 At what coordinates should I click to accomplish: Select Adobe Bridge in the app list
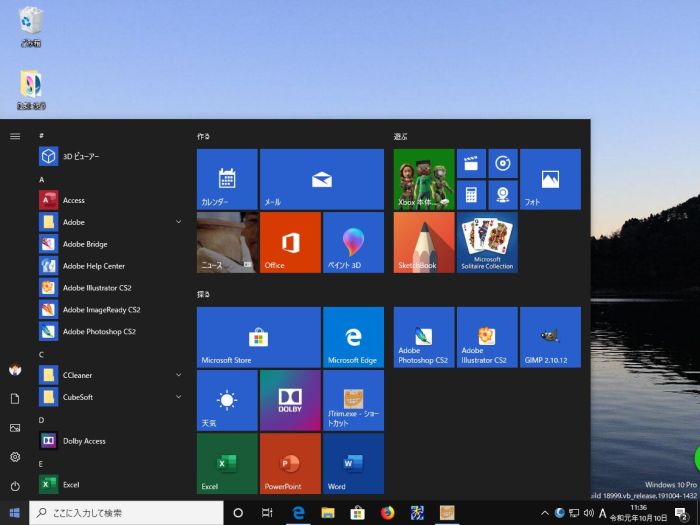click(85, 244)
